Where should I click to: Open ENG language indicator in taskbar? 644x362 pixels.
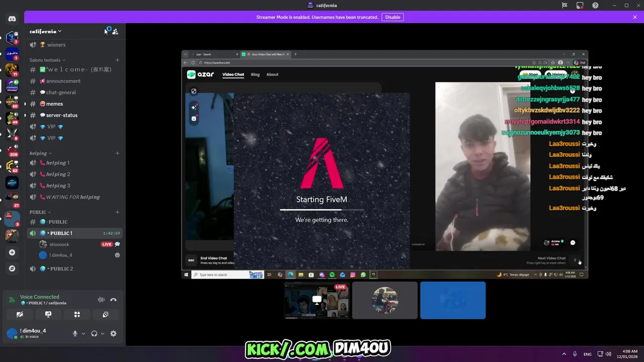click(588, 354)
